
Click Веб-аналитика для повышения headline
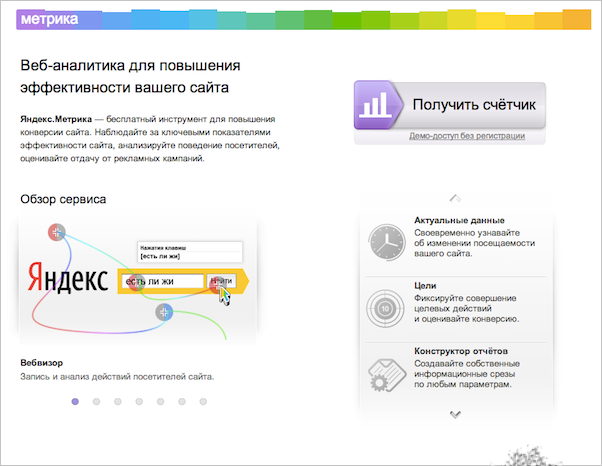[130, 66]
